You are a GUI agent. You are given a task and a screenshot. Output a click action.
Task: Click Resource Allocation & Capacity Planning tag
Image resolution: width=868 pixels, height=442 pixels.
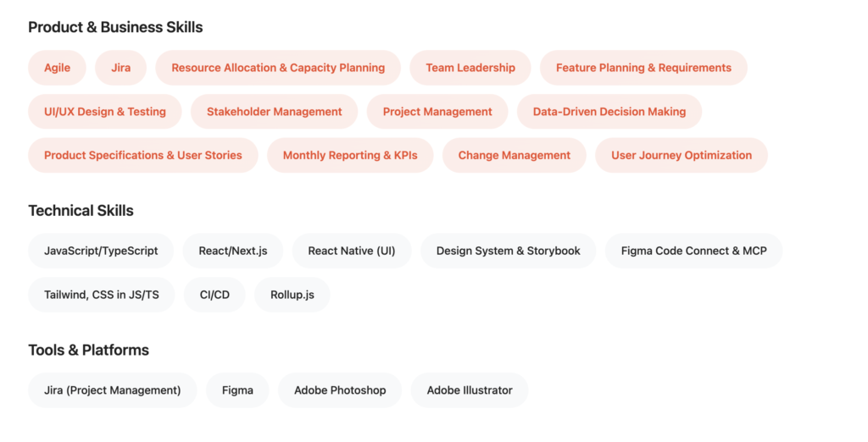click(x=278, y=68)
